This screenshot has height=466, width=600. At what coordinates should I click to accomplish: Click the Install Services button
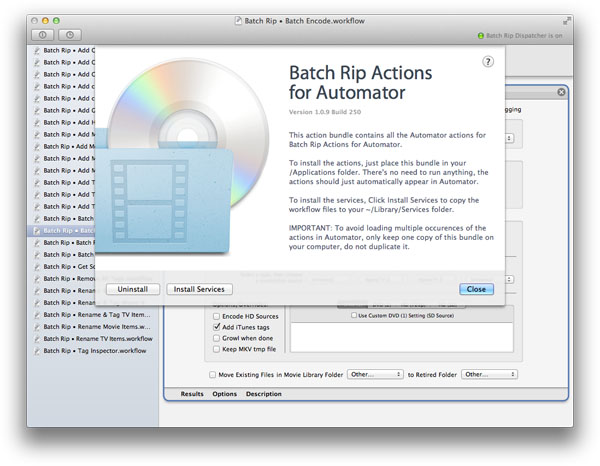tap(199, 289)
